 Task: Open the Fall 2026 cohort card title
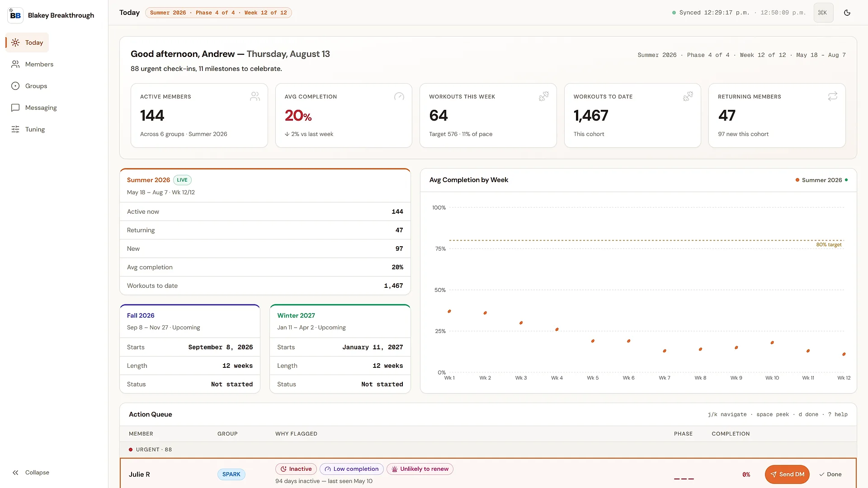[x=141, y=315]
